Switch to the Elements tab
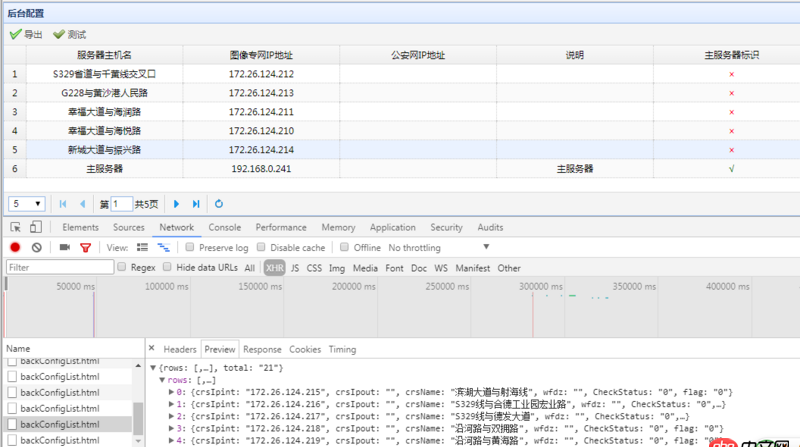This screenshot has width=800, height=447. tap(81, 227)
